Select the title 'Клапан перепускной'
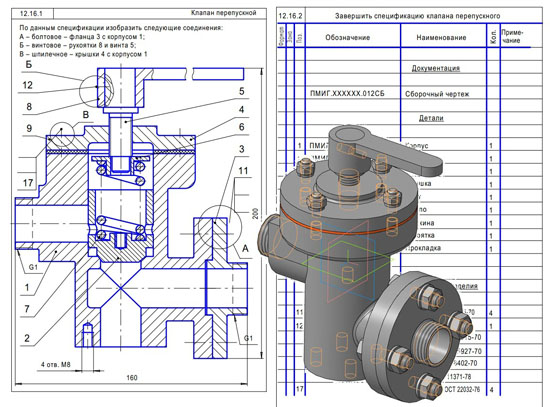 tap(223, 13)
